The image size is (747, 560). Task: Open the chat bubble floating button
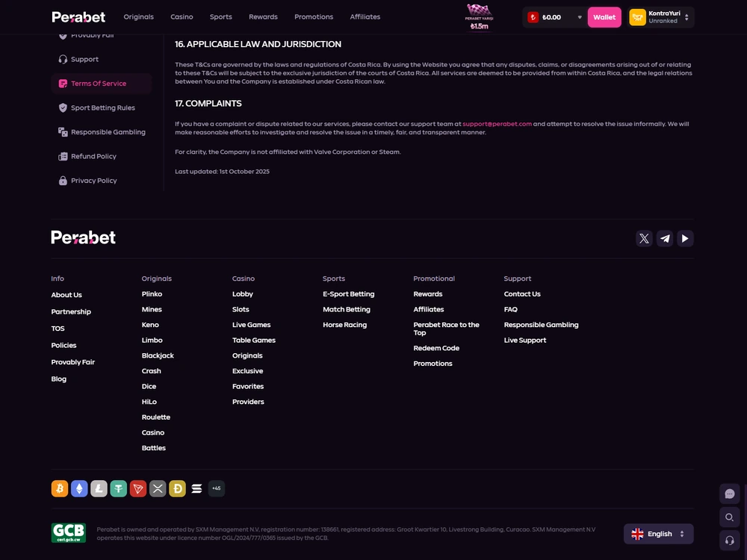(729, 494)
